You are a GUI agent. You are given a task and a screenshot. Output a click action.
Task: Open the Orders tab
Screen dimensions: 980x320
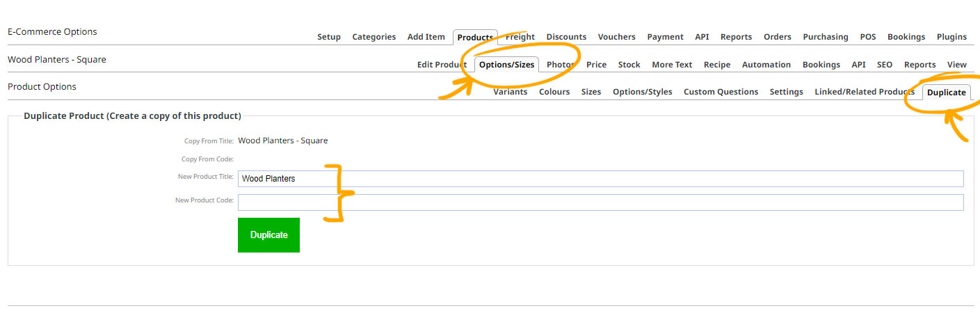click(x=778, y=37)
